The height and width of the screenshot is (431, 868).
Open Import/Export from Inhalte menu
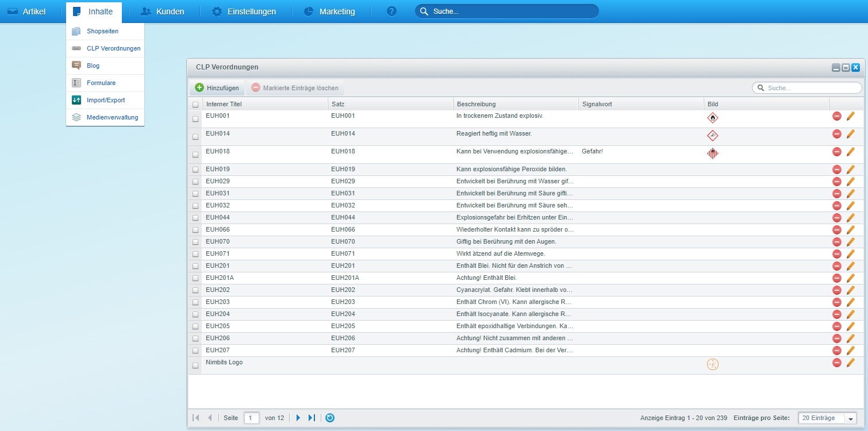point(105,101)
